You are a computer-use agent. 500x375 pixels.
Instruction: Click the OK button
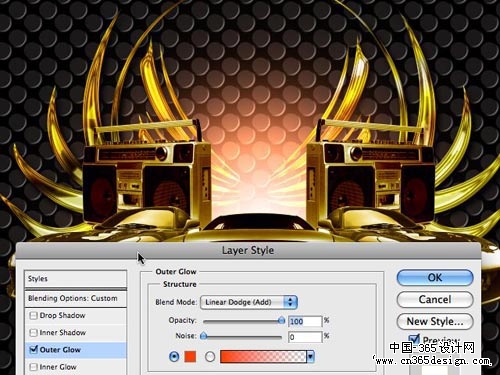[x=435, y=277]
